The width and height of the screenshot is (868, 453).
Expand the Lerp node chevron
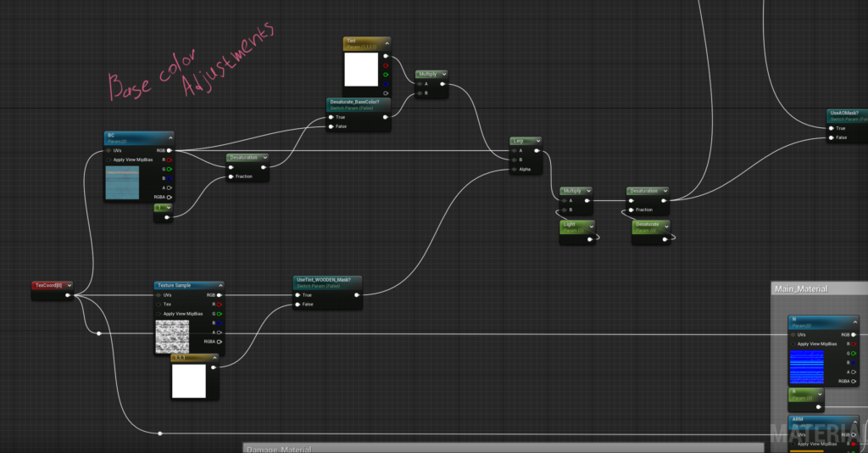click(537, 141)
